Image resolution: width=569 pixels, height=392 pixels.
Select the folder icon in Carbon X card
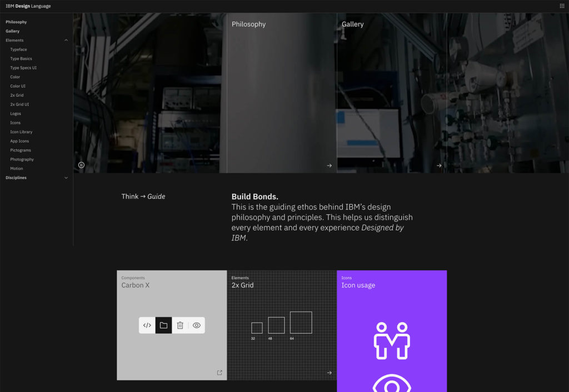[163, 325]
